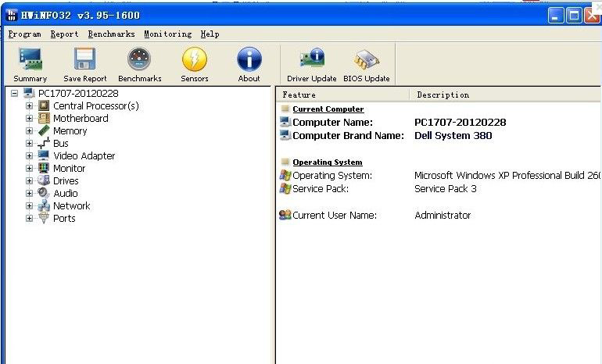This screenshot has height=364, width=602.
Task: Open Driver Update toolbar icon
Action: [312, 59]
